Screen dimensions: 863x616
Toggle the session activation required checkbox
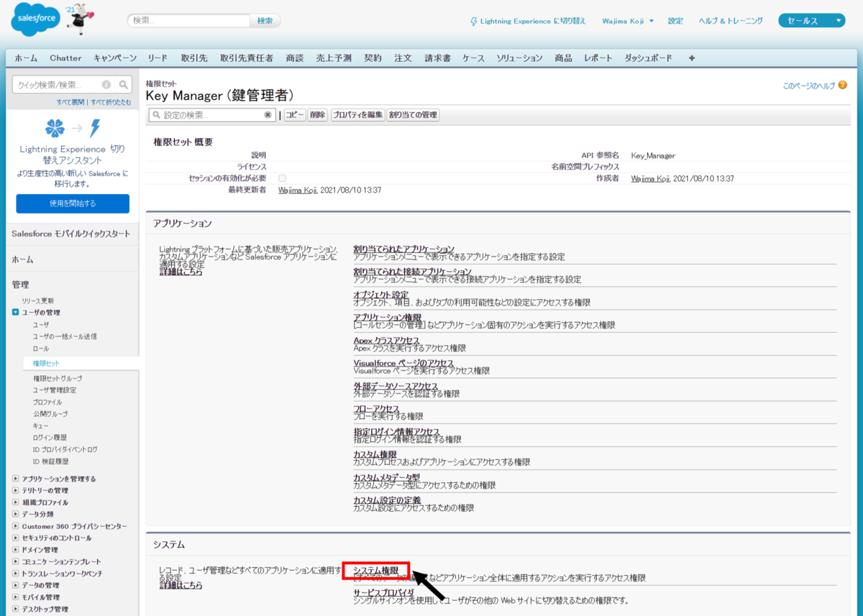[282, 178]
